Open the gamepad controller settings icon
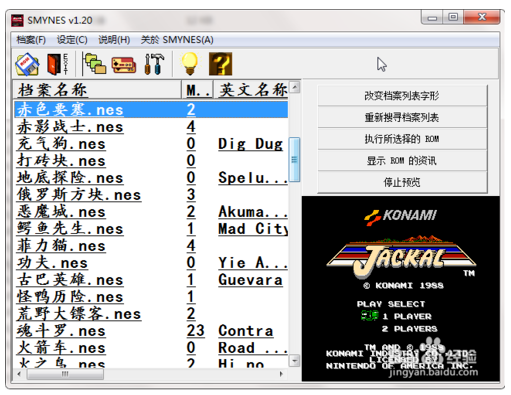511x395 pixels. (x=124, y=65)
